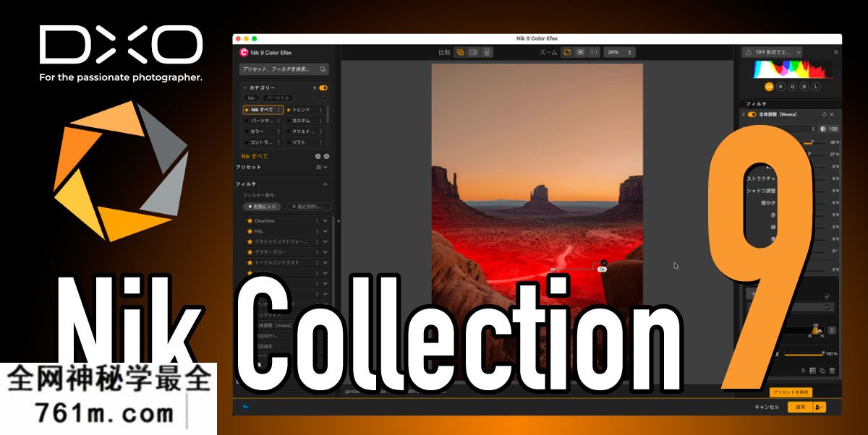This screenshot has height=435, width=868.
Task: Toggle the お気に入り favorites filter pill
Action: point(262,207)
